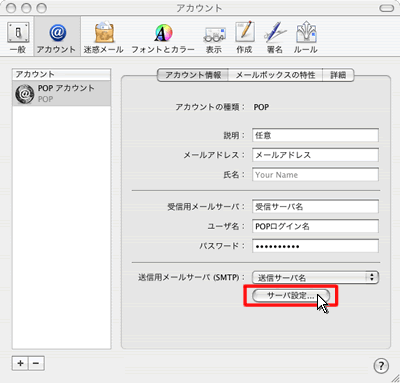The width and height of the screenshot is (400, 383).
Task: Switch to the メールボックスの特性 tab
Action: pyautogui.click(x=275, y=75)
